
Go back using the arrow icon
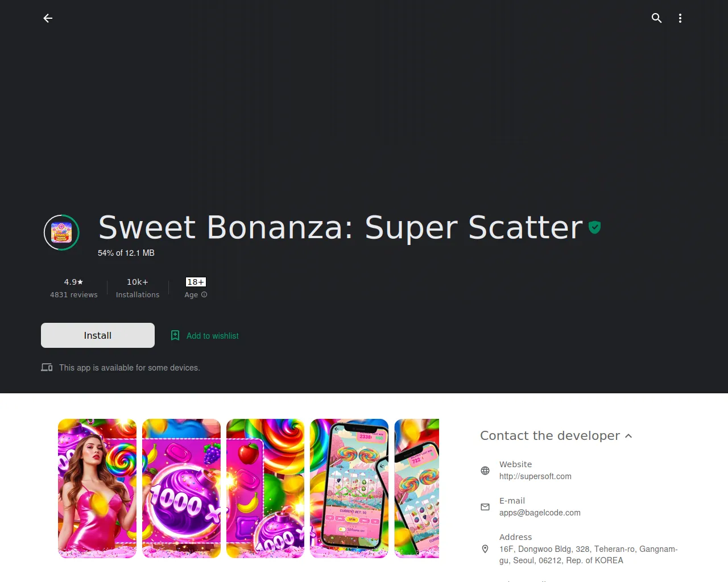tap(48, 18)
